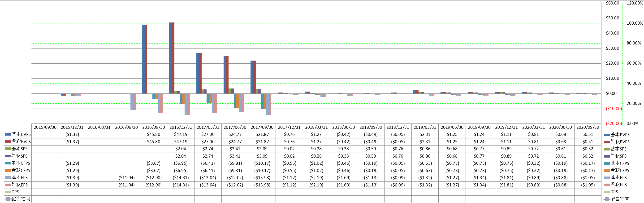644x203 pixels.
Task: Select the 配当性向 legend entry right of the chart
Action: pyautogui.click(x=616, y=199)
